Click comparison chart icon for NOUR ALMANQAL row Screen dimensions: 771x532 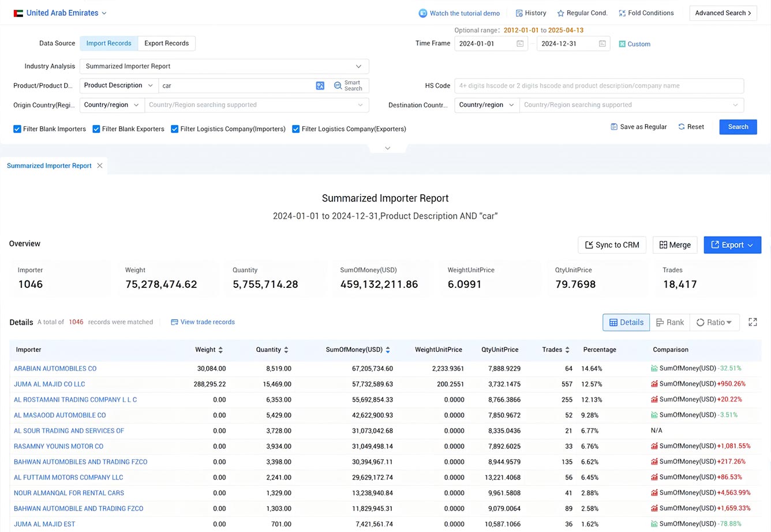pyautogui.click(x=654, y=493)
